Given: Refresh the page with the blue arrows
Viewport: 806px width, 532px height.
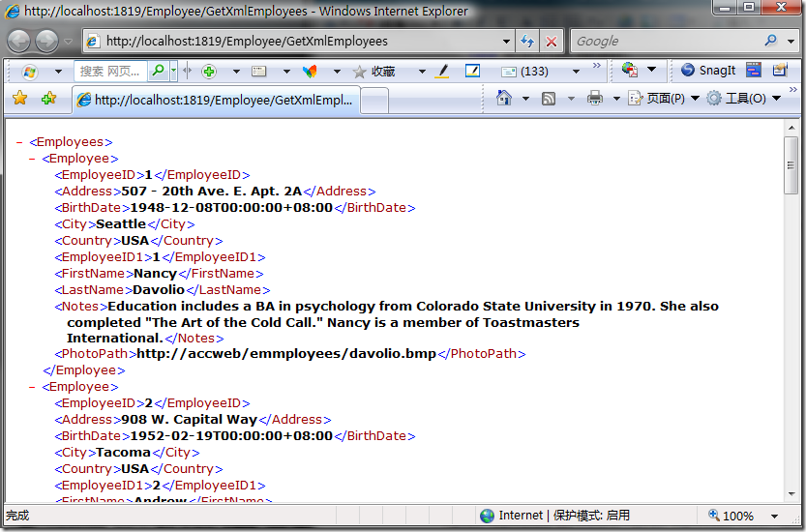Looking at the screenshot, I should tap(527, 42).
